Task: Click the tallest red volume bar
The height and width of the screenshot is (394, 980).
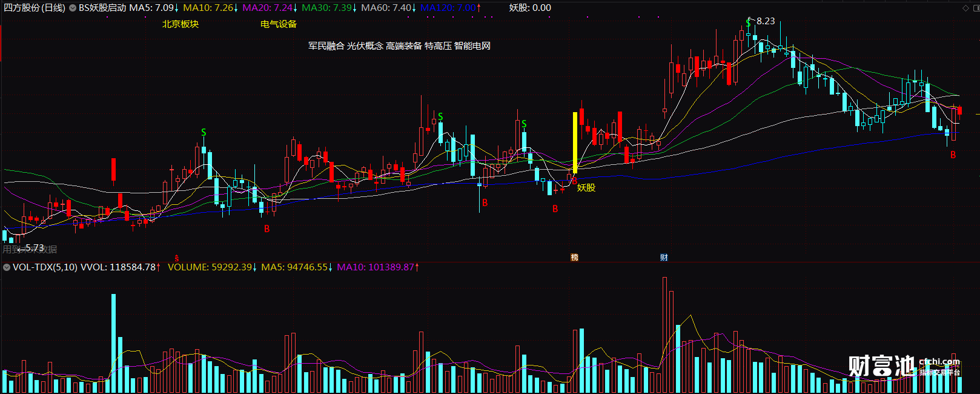Action: click(x=664, y=335)
